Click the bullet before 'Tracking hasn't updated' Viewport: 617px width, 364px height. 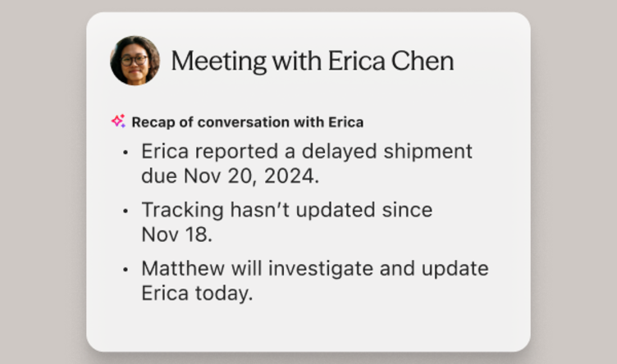126,211
